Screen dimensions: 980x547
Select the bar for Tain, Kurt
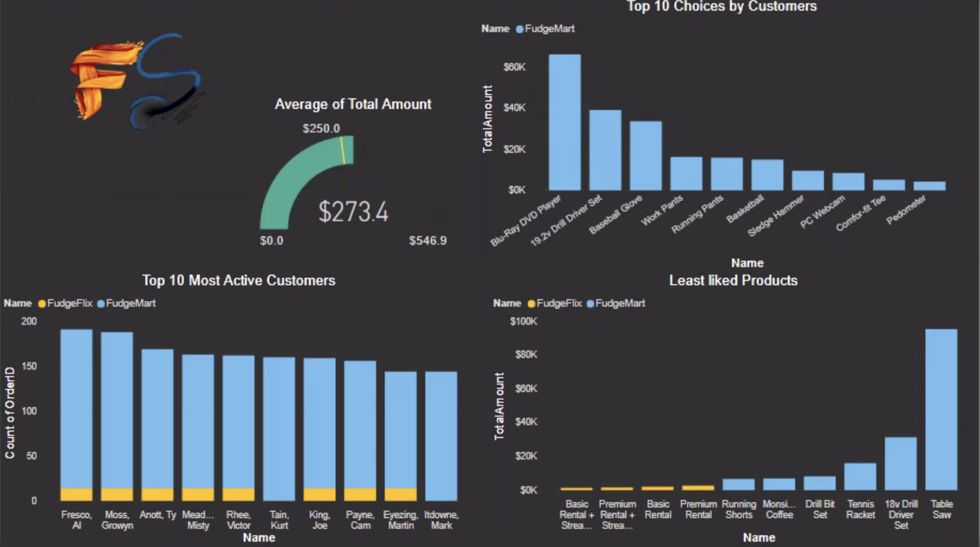point(279,429)
